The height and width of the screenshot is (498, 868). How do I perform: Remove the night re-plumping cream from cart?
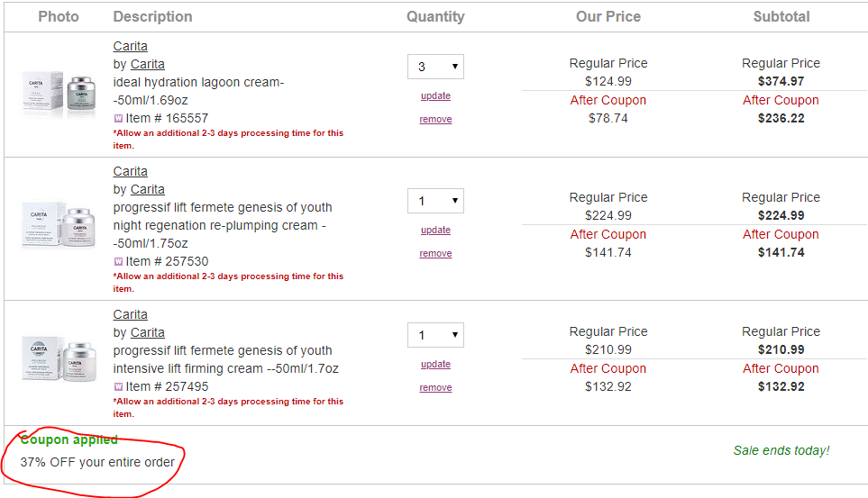[435, 253]
